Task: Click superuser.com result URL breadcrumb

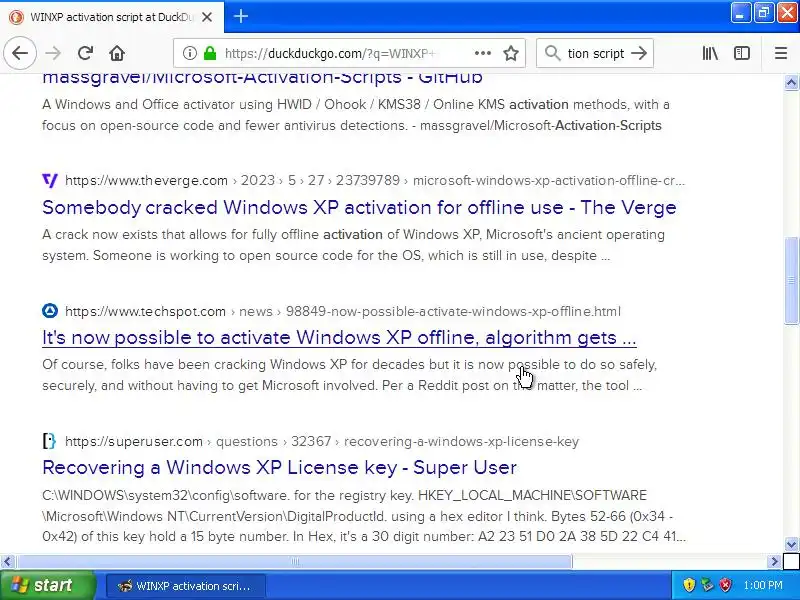Action: [x=322, y=441]
